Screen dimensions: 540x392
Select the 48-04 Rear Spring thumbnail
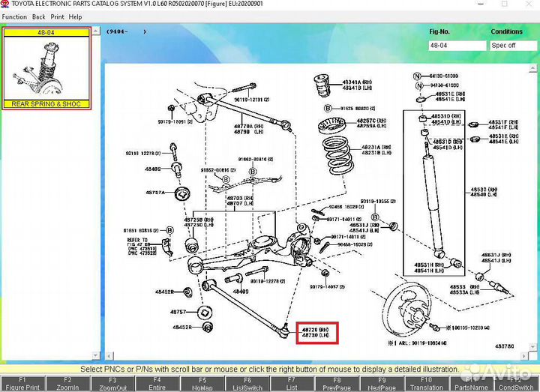click(x=46, y=69)
